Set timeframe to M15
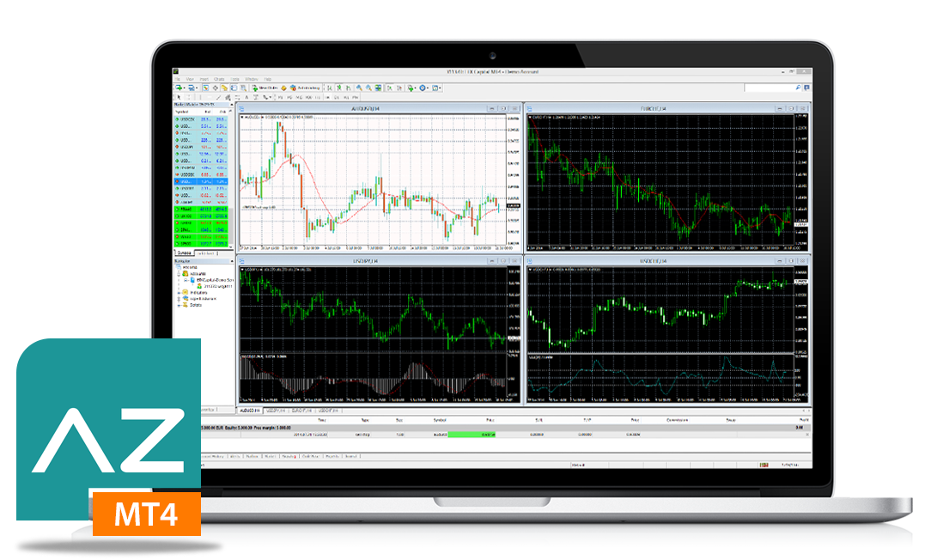This screenshot has height=560, width=925. click(x=299, y=97)
